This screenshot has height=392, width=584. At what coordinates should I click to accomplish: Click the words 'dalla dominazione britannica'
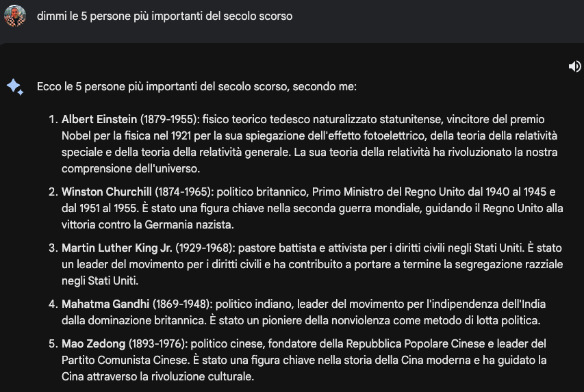point(134,321)
